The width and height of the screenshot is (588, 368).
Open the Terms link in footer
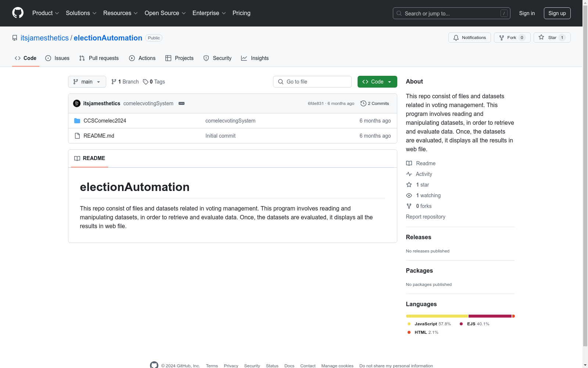point(212,366)
